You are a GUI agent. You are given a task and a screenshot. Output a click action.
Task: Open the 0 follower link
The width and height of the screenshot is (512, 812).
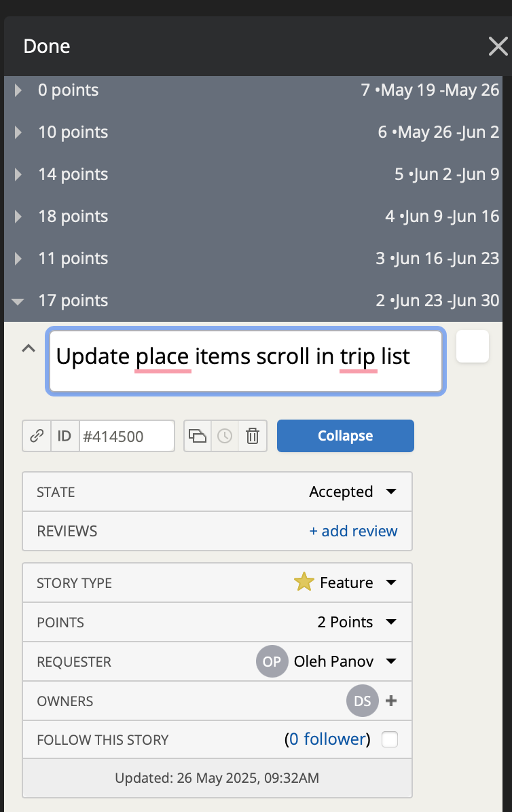click(x=327, y=739)
